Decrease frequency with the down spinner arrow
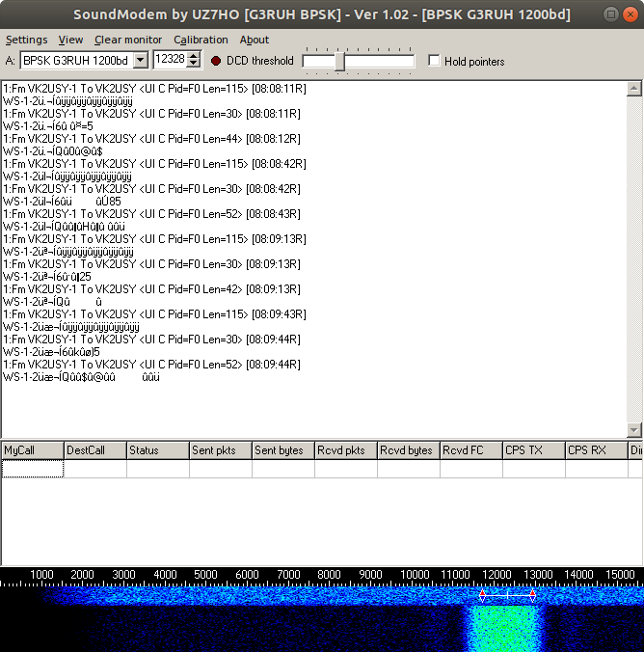The height and width of the screenshot is (652, 644). (194, 64)
